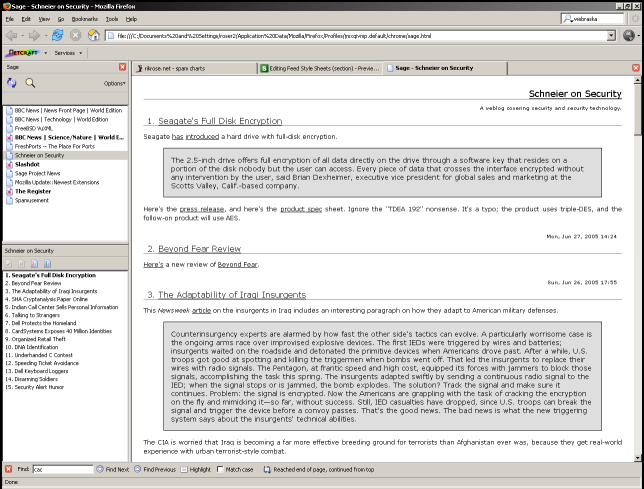This screenshot has width=644, height=489.
Task: Close the current browser tab
Action: tap(636, 68)
